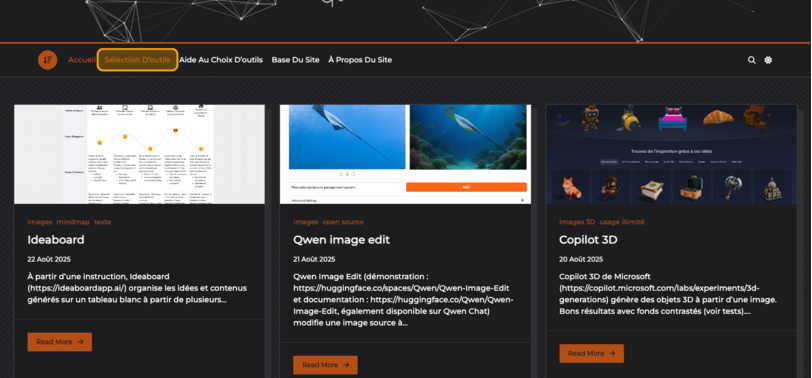Click the Qwen Image Edit description excerpt

click(403, 300)
